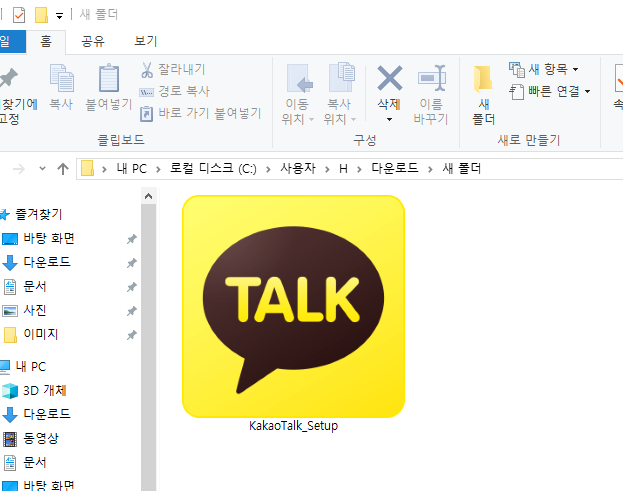Navigate to 다운로드 in the breadcrumb
Image resolution: width=623 pixels, height=491 pixels.
[395, 168]
